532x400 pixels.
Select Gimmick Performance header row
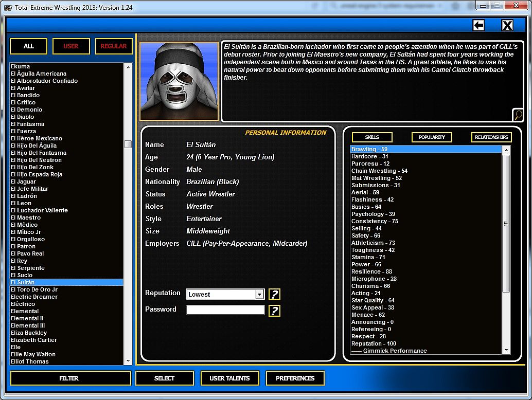(x=426, y=351)
